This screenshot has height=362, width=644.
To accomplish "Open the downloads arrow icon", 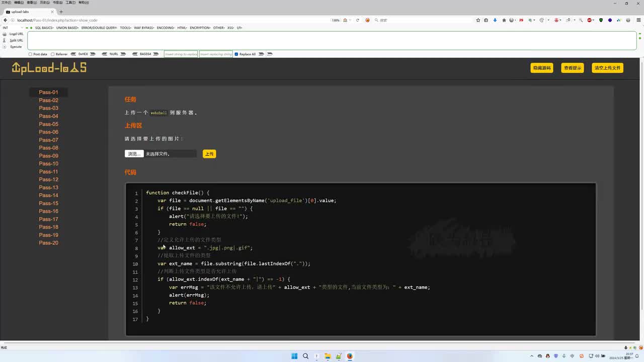I will [x=495, y=20].
